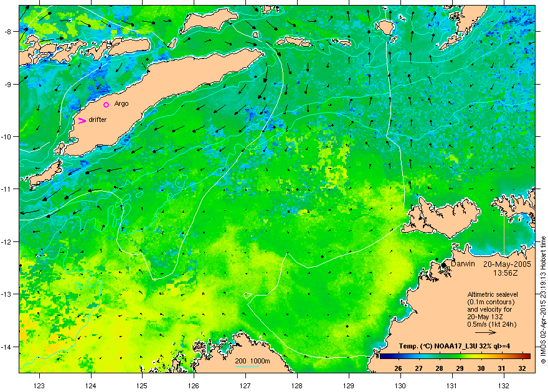
Task: Click the temperature color bar legend
Action: coord(455,357)
